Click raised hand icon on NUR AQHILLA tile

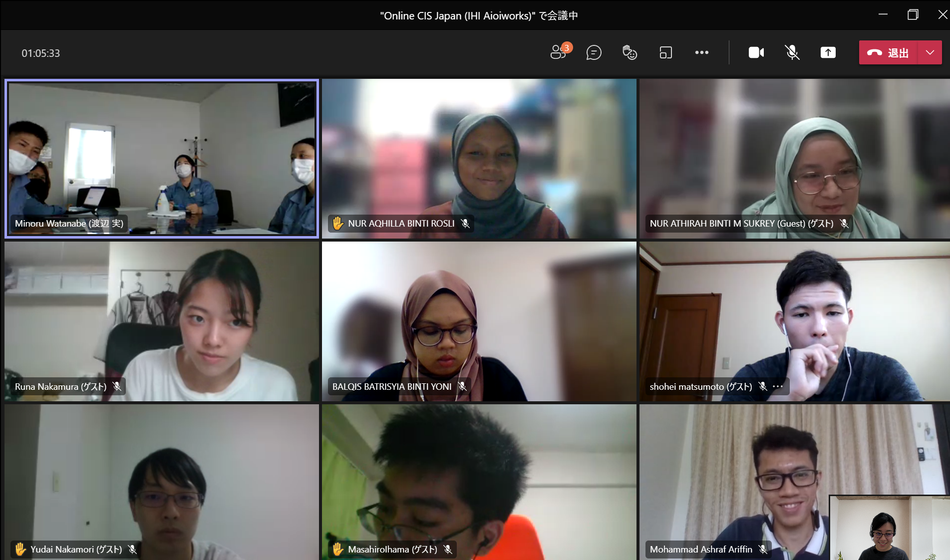338,223
